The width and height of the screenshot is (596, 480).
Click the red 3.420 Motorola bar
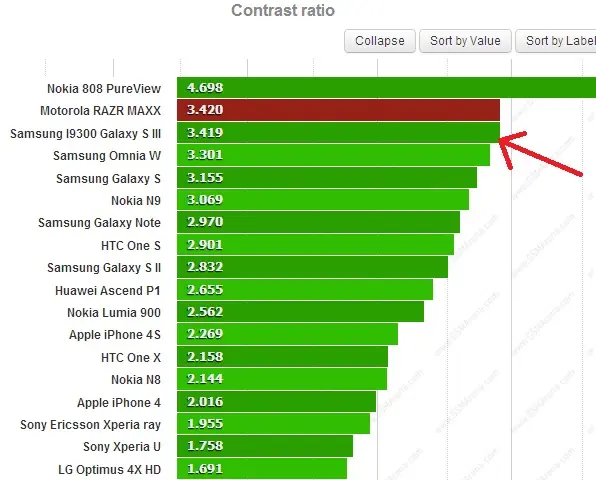coord(338,110)
